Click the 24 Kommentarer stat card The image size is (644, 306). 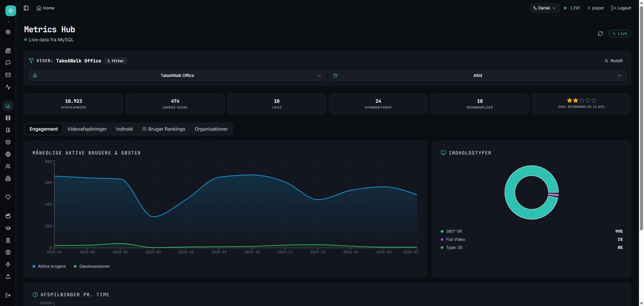[378, 104]
